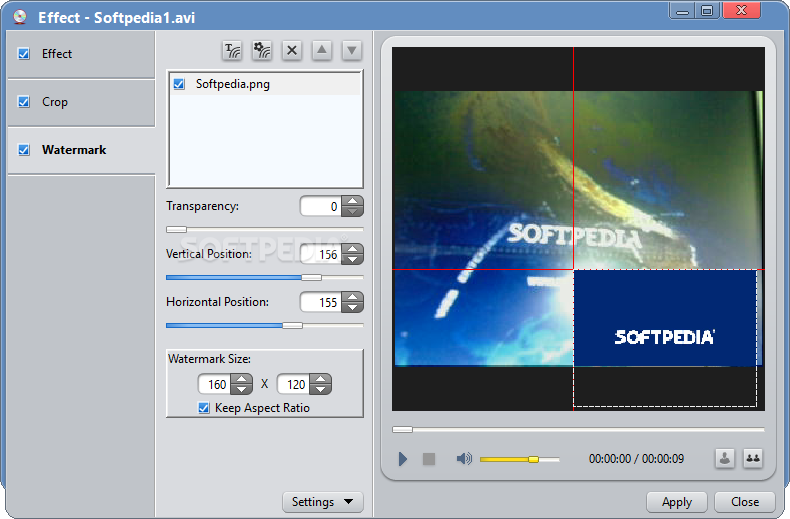Image resolution: width=790 pixels, height=519 pixels.
Task: Decrease Horizontal Position value
Action: 353,307
